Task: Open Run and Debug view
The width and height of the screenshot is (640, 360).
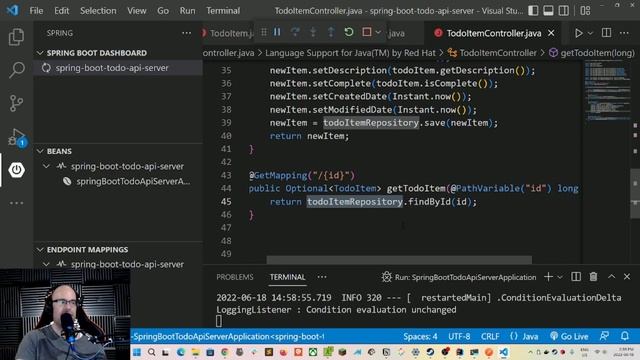Action: pos(16,137)
